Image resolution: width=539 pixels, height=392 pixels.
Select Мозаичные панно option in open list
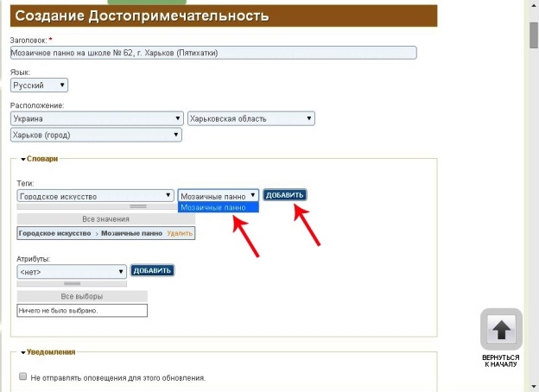click(x=219, y=207)
